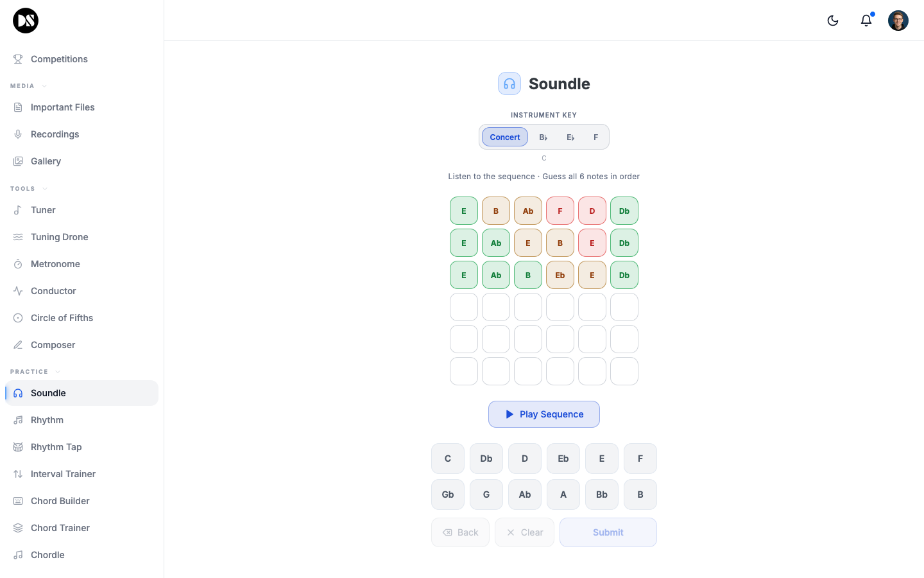Open the notifications bell
This screenshot has width=924, height=578.
(866, 21)
